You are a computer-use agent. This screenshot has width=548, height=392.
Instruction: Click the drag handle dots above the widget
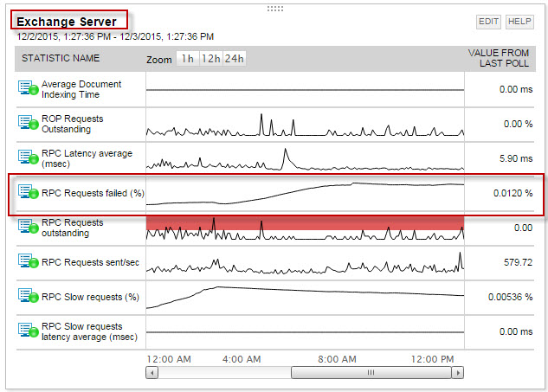point(275,9)
